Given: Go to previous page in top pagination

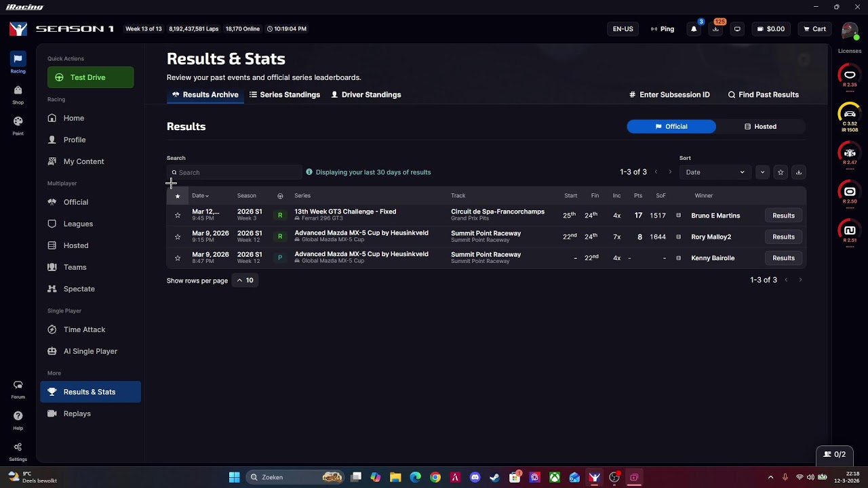Looking at the screenshot, I should pyautogui.click(x=656, y=172).
